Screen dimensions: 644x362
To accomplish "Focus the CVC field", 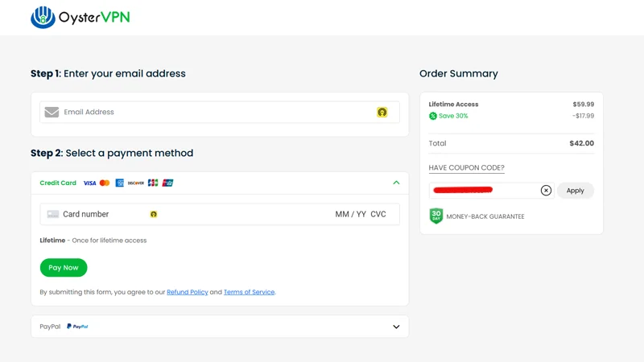I will point(378,214).
